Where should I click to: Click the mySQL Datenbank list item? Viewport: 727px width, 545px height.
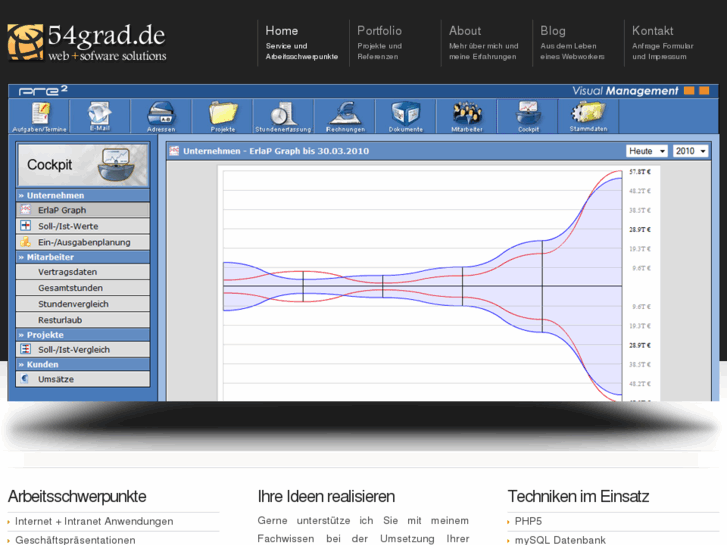[x=560, y=540]
